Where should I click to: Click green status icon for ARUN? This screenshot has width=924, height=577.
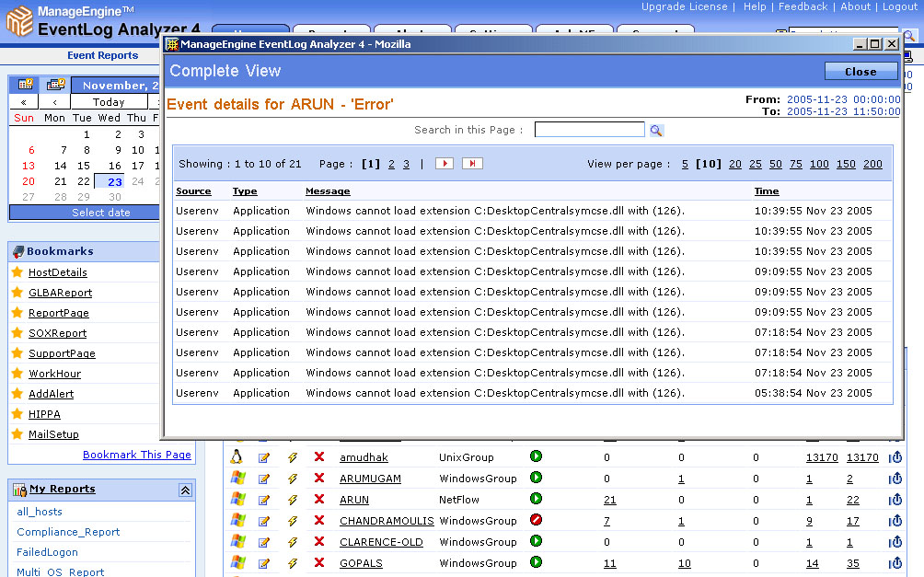(536, 499)
